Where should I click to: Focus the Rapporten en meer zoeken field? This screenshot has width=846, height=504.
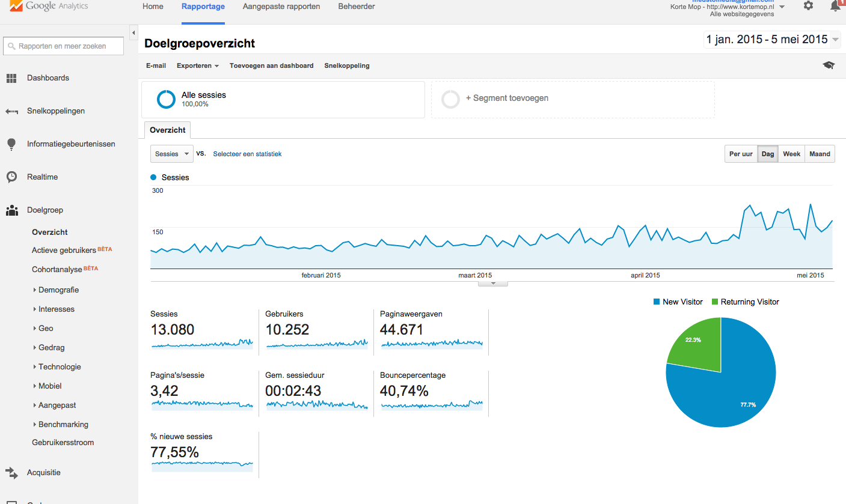64,46
